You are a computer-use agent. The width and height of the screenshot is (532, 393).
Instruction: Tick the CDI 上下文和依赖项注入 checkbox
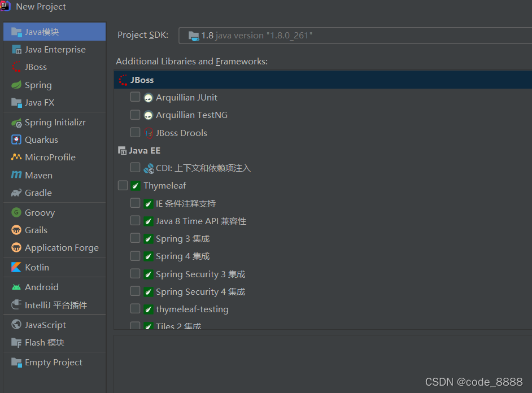coord(135,168)
